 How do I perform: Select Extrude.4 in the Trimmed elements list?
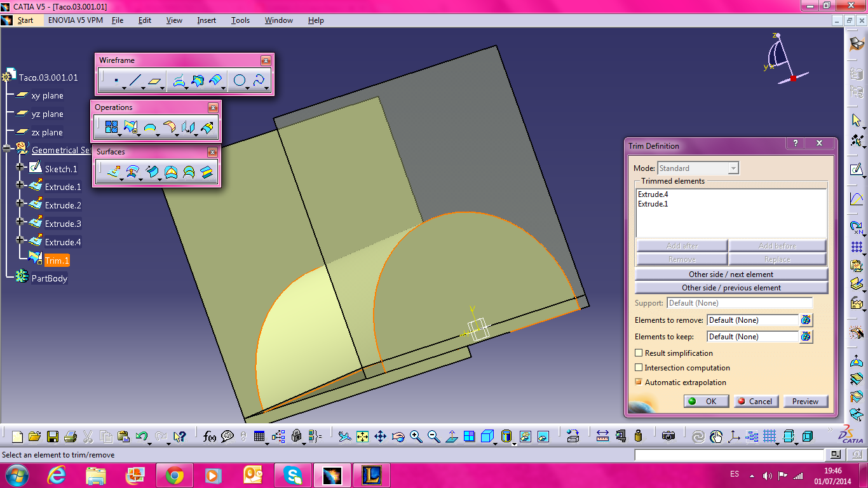(654, 194)
